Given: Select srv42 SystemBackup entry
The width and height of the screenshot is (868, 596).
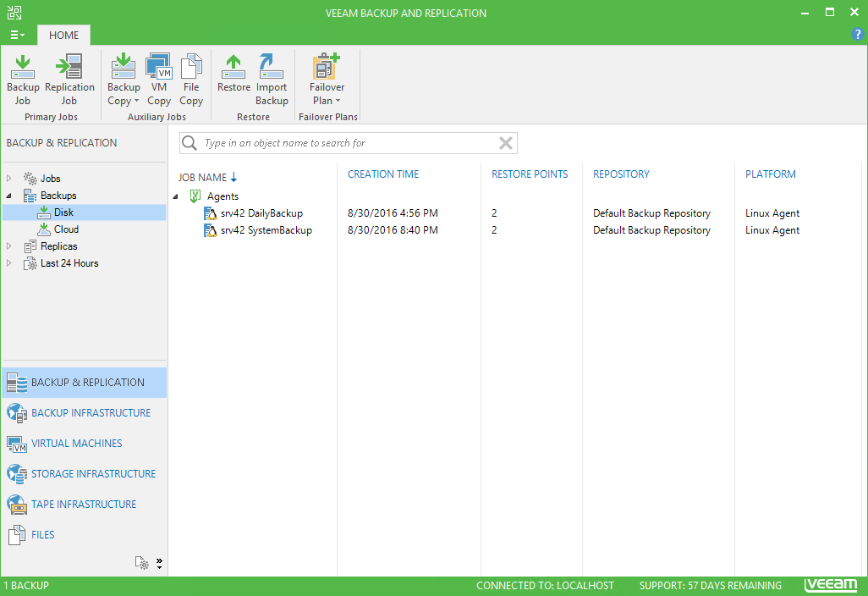Looking at the screenshot, I should pyautogui.click(x=266, y=230).
